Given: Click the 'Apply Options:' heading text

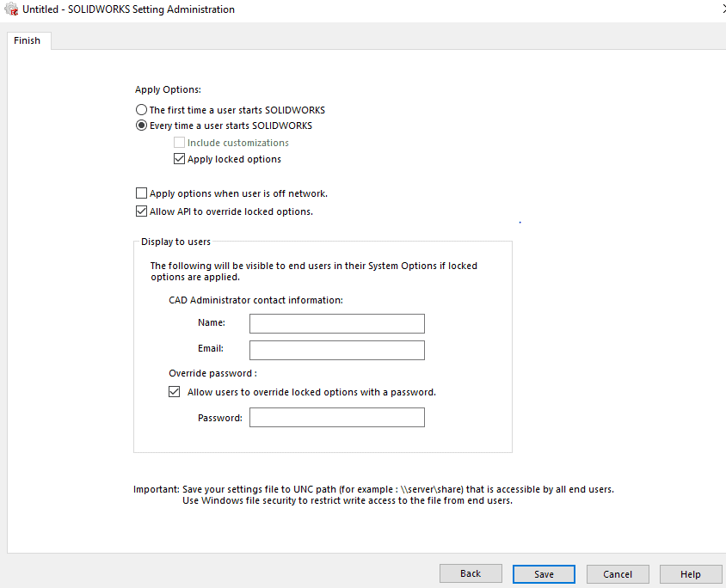Looking at the screenshot, I should point(168,89).
